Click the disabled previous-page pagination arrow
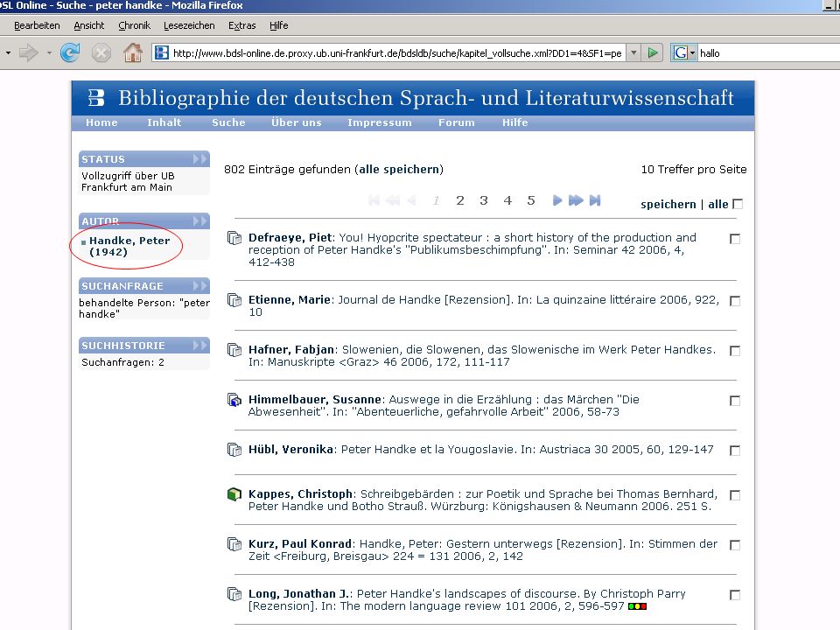The width and height of the screenshot is (840, 630). 411,200
